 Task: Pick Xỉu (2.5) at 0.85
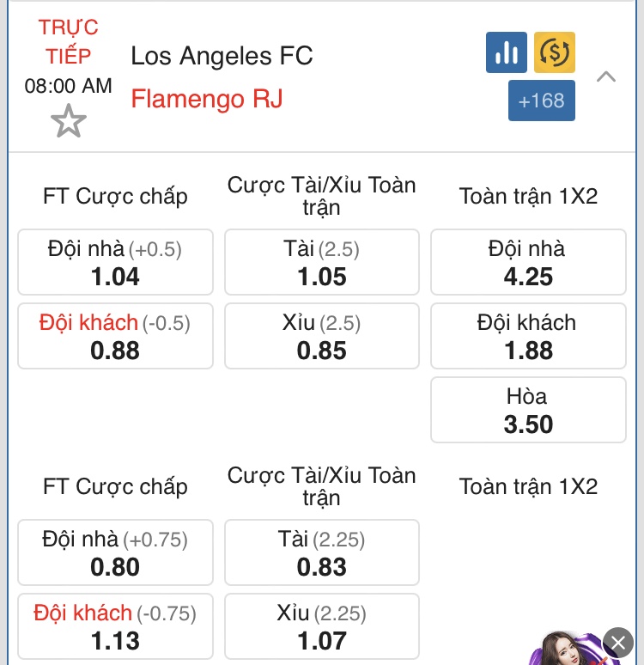pos(322,336)
